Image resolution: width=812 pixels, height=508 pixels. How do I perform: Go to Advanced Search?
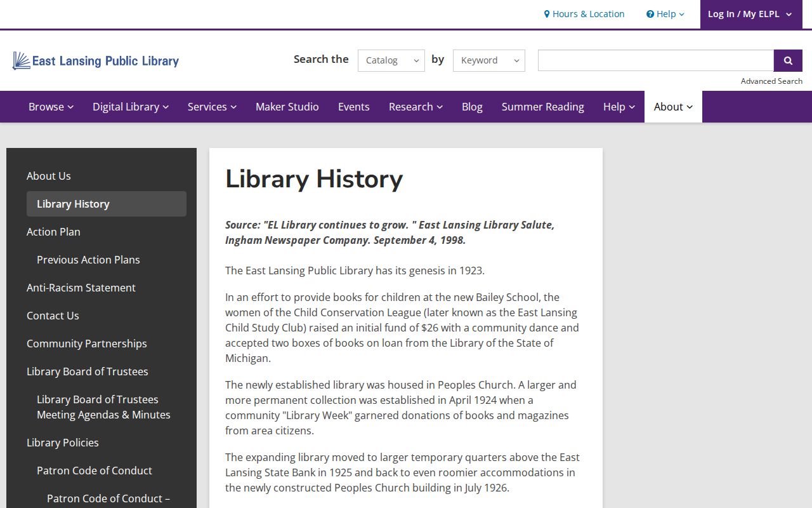pos(771,81)
